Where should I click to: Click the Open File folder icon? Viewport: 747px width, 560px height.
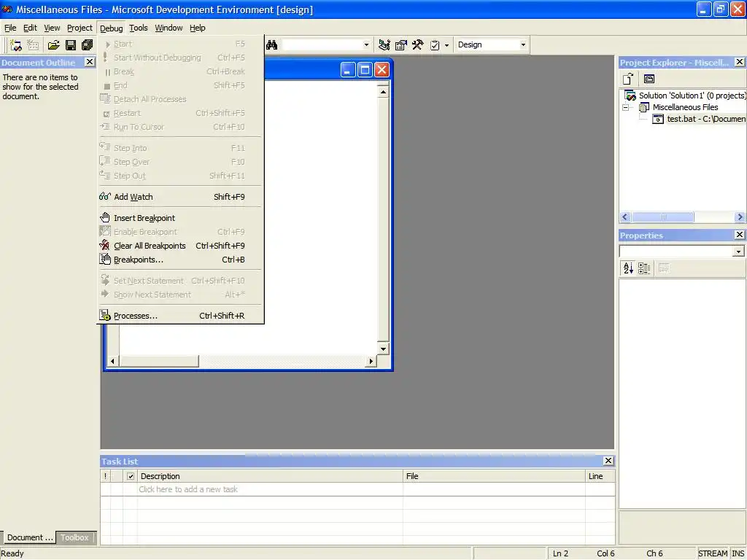[54, 44]
